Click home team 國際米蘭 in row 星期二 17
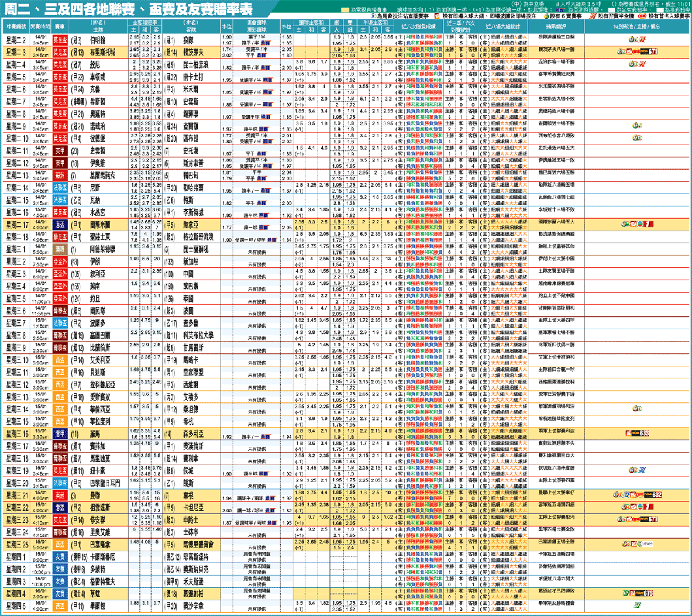692x616 pixels. coord(100,225)
